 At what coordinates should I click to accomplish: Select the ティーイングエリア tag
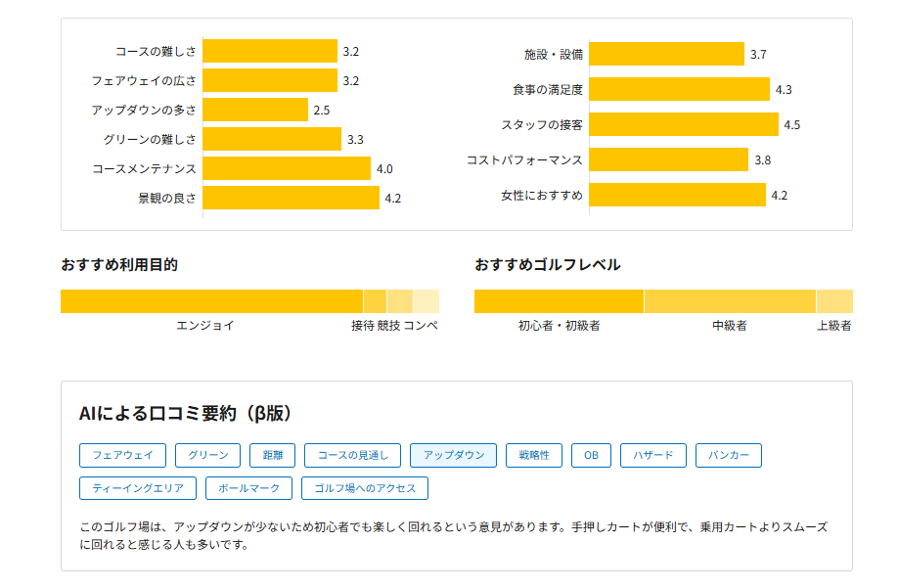point(138,488)
